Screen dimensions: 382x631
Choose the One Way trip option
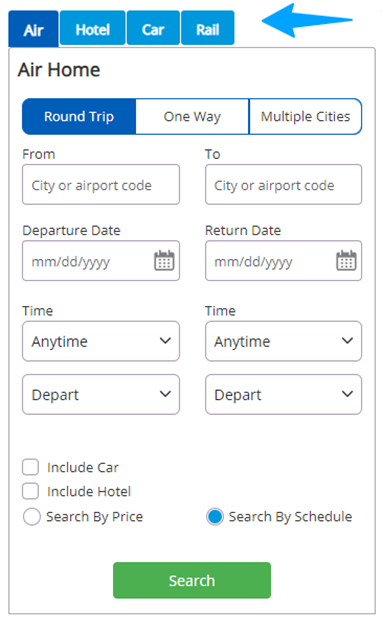pyautogui.click(x=192, y=117)
